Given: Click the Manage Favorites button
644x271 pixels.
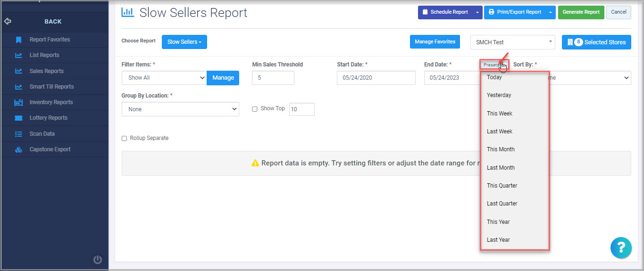Looking at the screenshot, I should (435, 42).
